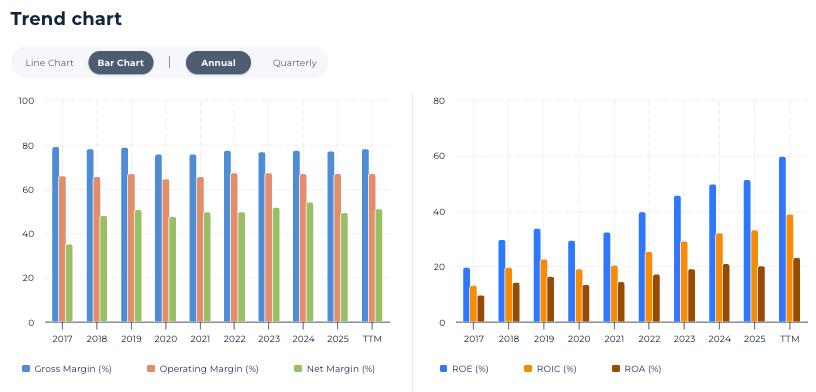
Task: Click the 2024 net margin green bar
Action: (310, 262)
